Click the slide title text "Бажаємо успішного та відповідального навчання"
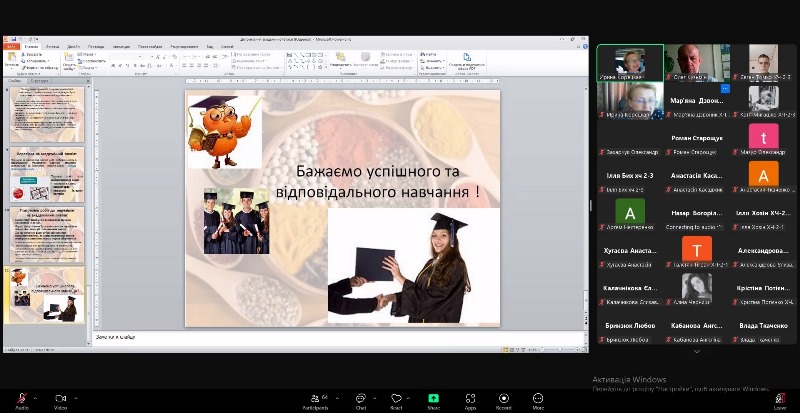Image resolution: width=800 pixels, height=413 pixels. [386, 180]
